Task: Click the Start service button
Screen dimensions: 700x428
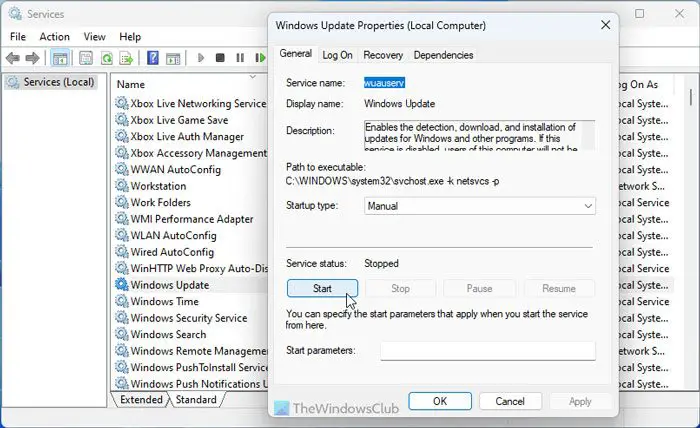Action: [322, 288]
